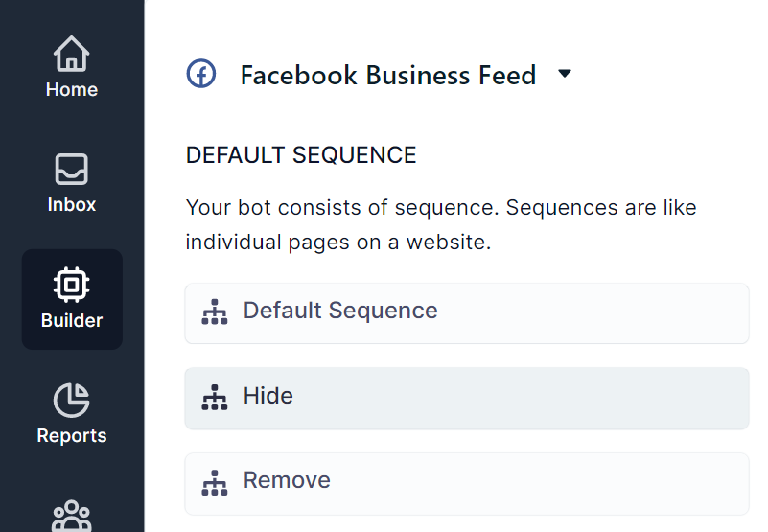Select the Builder chip icon

(x=72, y=285)
